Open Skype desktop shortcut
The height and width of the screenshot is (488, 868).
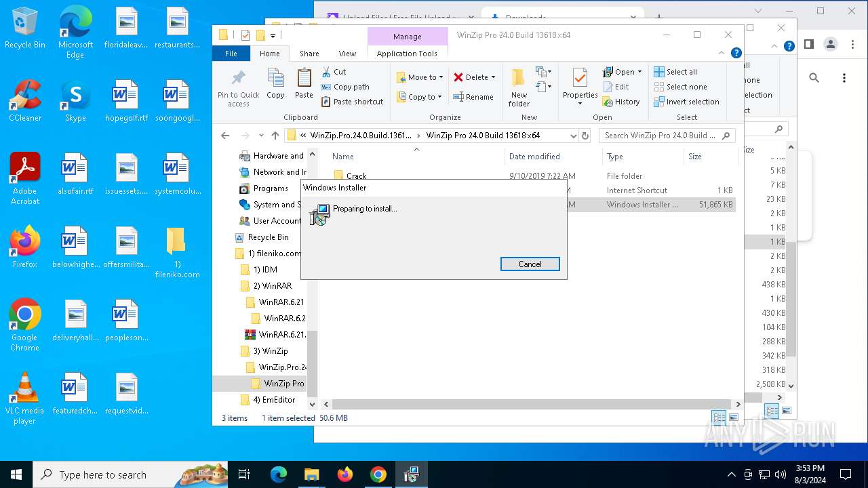click(x=75, y=101)
